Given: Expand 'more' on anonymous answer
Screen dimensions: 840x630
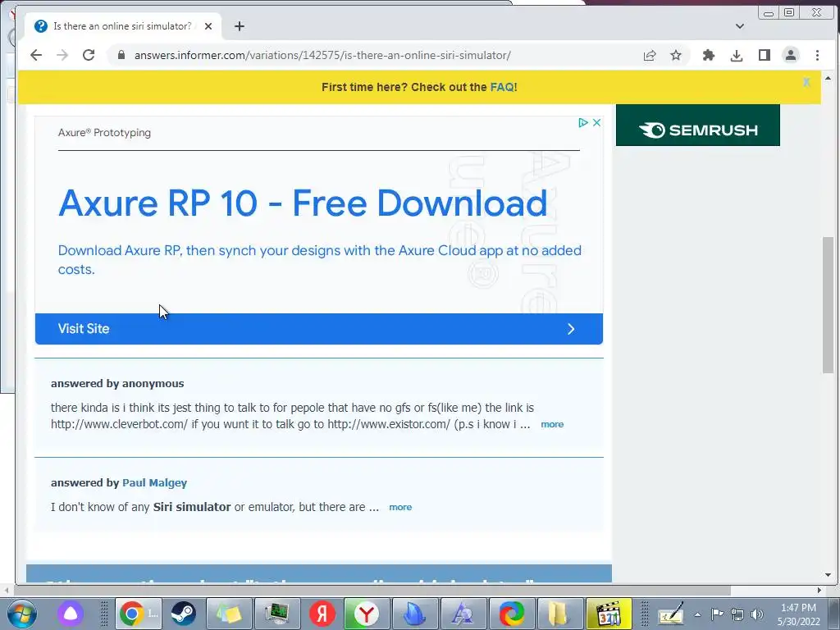Looking at the screenshot, I should point(552,424).
